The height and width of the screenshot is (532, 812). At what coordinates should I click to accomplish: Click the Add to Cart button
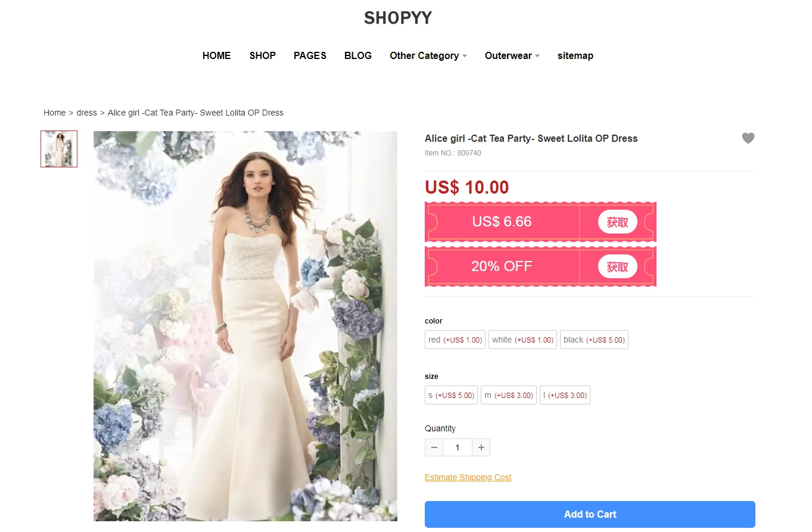click(x=590, y=514)
